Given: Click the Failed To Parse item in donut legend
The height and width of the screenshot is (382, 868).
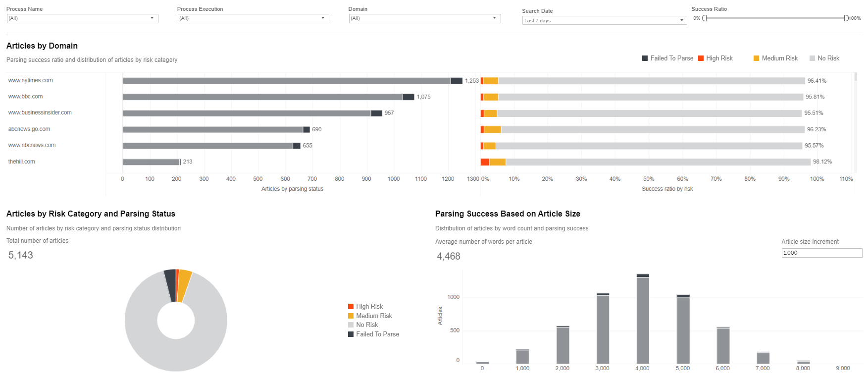Looking at the screenshot, I should tap(374, 334).
